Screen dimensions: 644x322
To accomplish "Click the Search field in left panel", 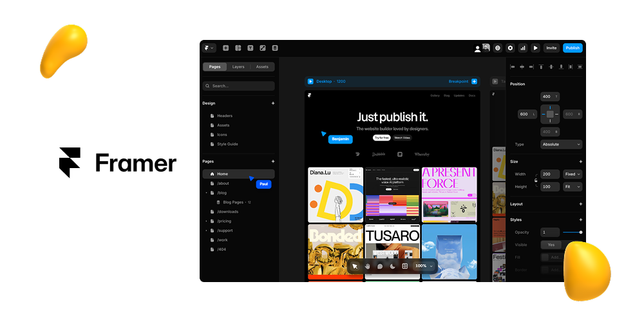I will tap(239, 86).
